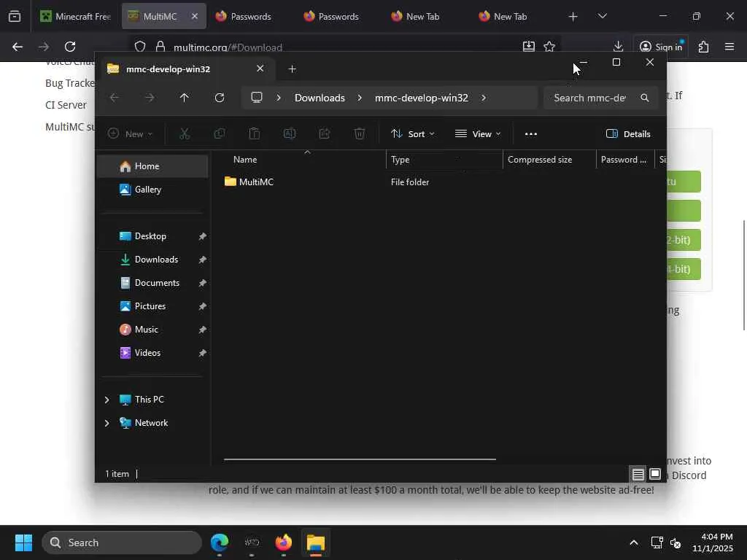
Task: Click Sign in button in Firefox
Action: coord(660,47)
